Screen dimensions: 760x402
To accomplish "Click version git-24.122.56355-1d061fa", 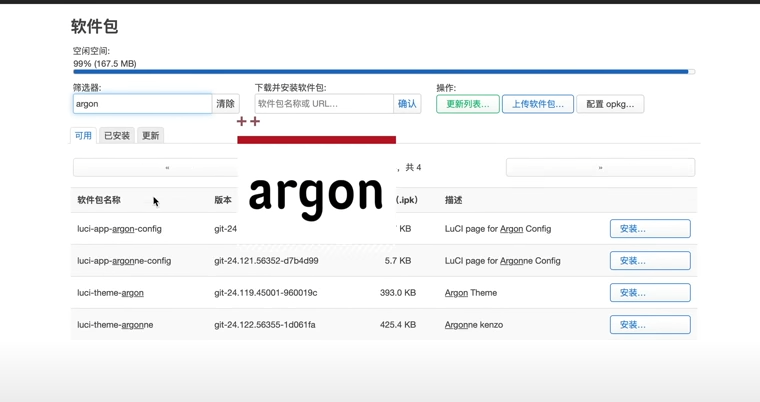I will point(265,325).
